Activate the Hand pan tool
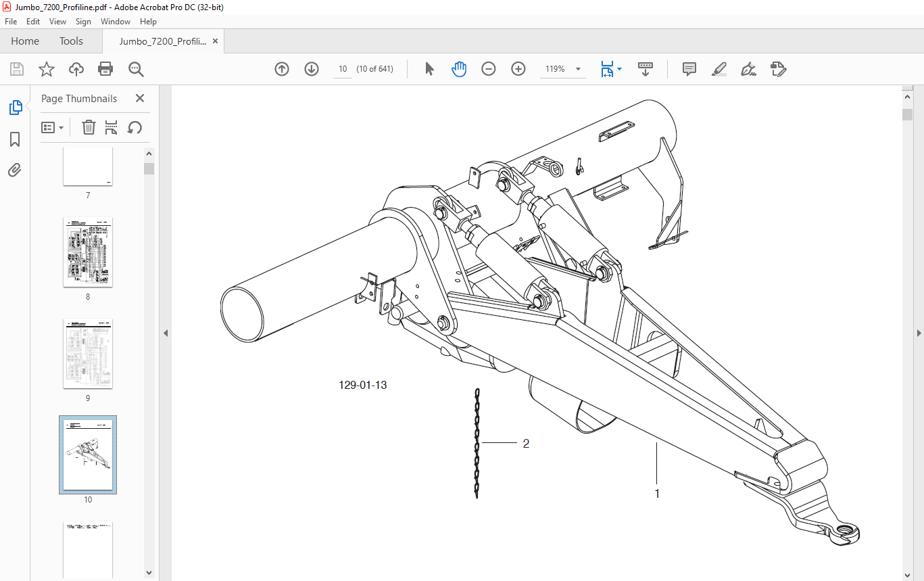The image size is (924, 581). click(x=459, y=69)
